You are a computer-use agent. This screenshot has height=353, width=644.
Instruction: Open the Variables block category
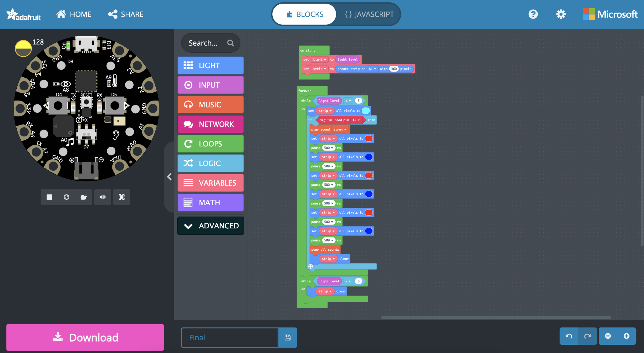[x=211, y=183]
